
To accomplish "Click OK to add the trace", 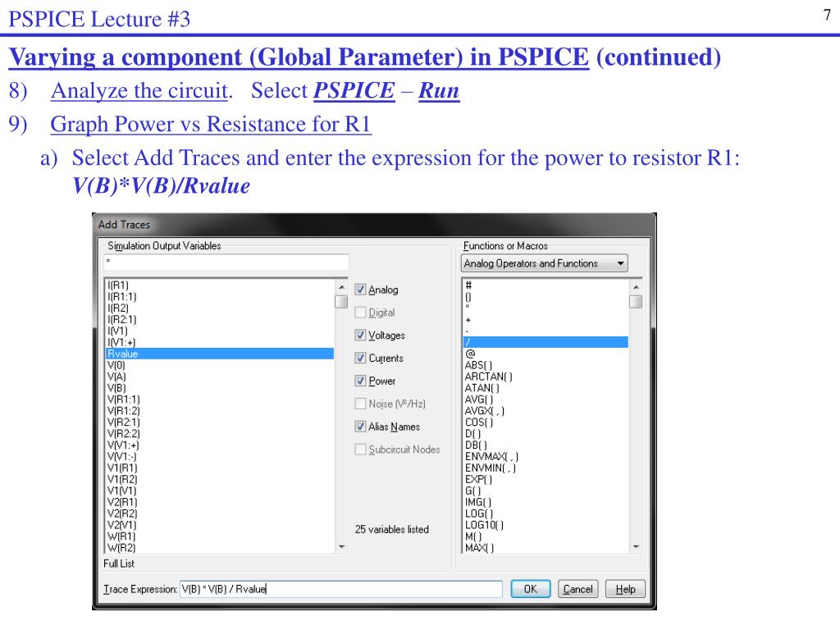I will pyautogui.click(x=531, y=589).
